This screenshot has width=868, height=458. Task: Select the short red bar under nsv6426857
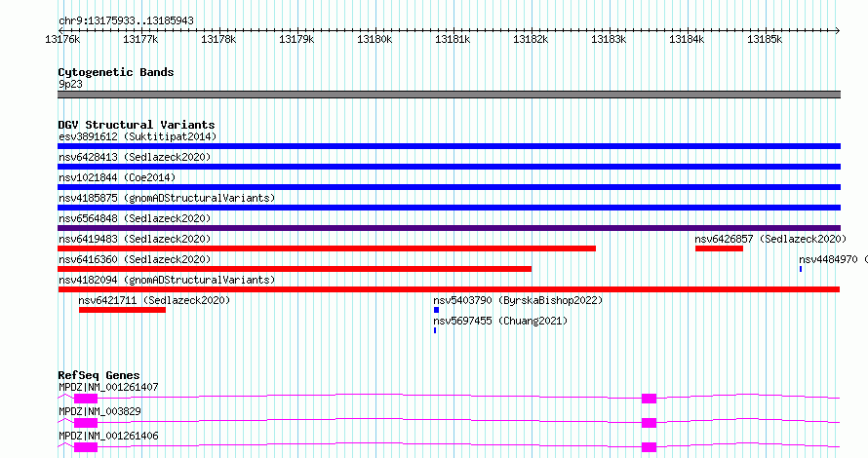tap(719, 248)
